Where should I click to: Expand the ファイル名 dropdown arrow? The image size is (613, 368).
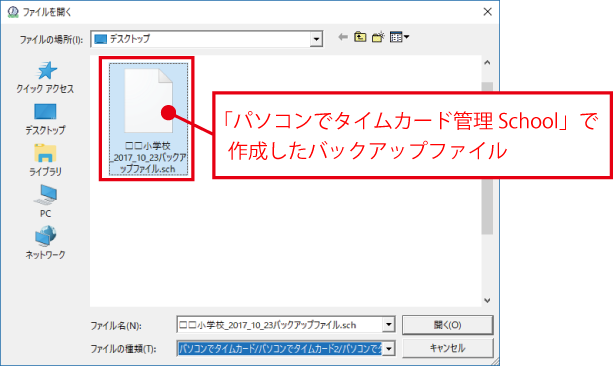389,325
